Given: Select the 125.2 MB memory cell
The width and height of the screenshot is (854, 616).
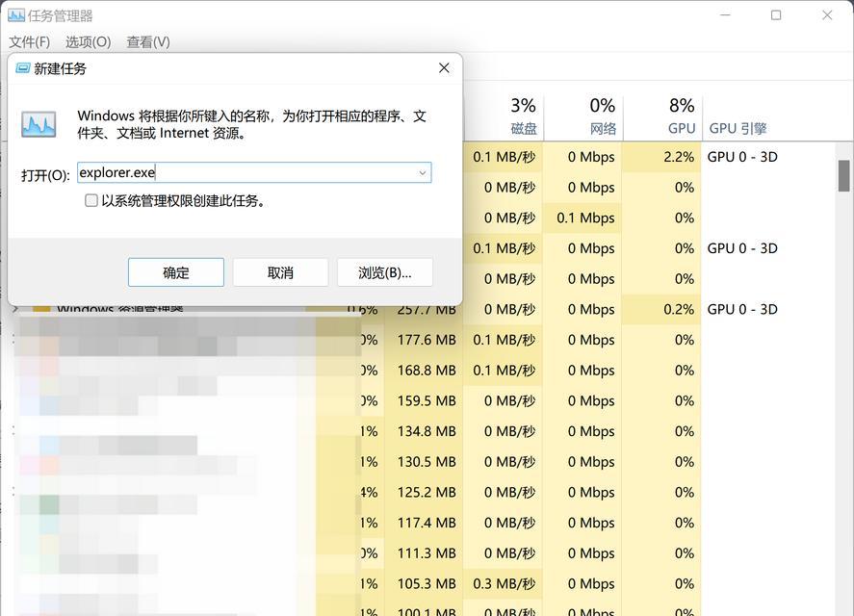Looking at the screenshot, I should [424, 493].
